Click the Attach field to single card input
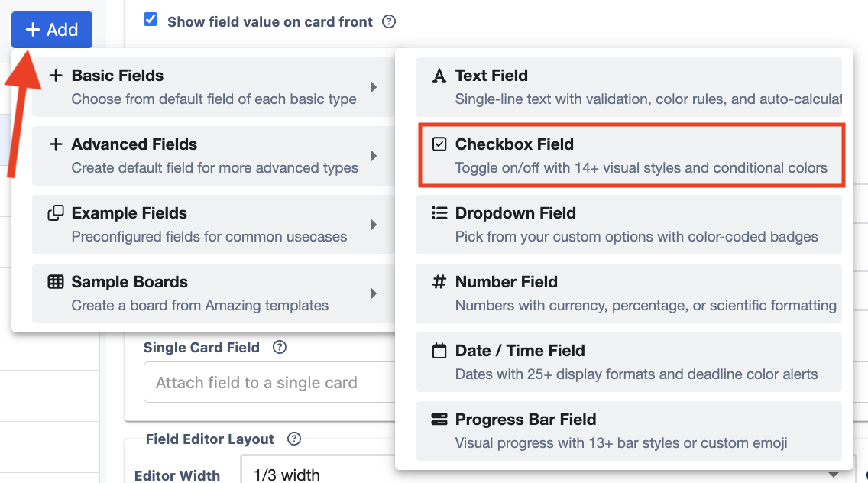 click(x=269, y=382)
